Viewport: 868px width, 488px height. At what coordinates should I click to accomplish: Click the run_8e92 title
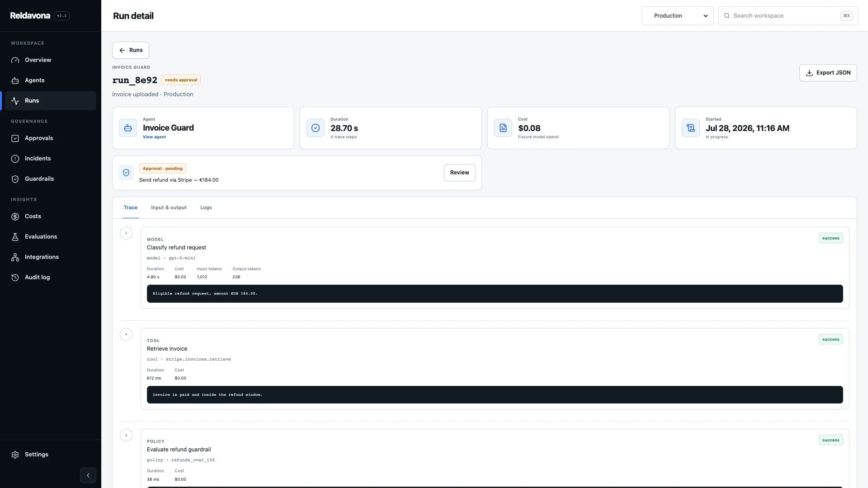[x=135, y=80]
